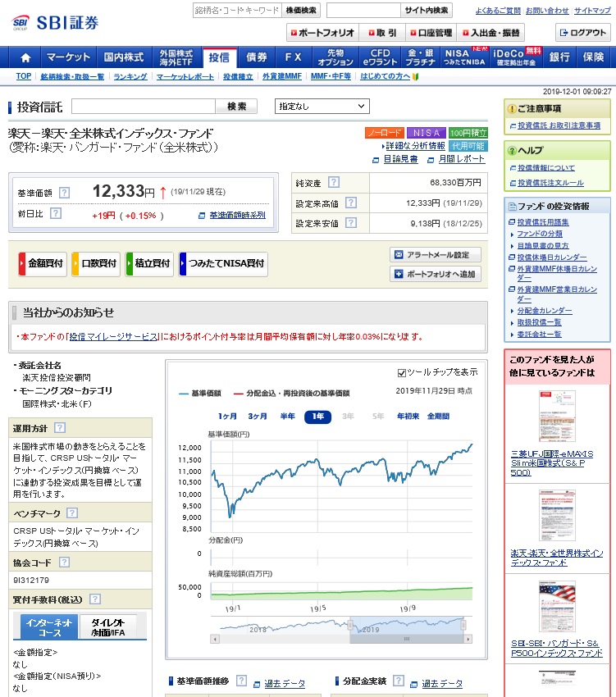
Task: Click the ログアウト button
Action: (x=583, y=33)
